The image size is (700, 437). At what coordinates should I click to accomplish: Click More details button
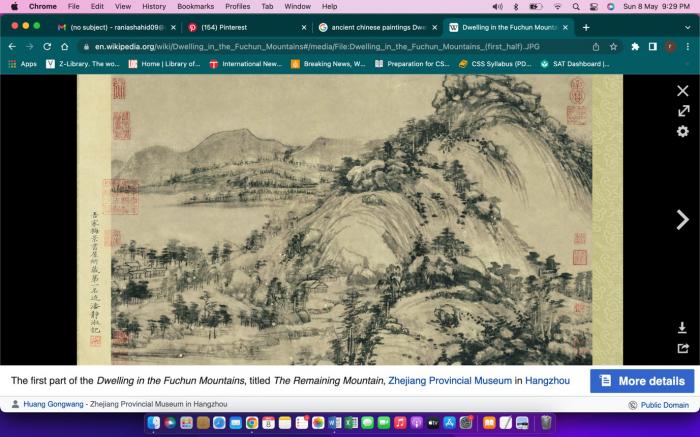click(642, 381)
